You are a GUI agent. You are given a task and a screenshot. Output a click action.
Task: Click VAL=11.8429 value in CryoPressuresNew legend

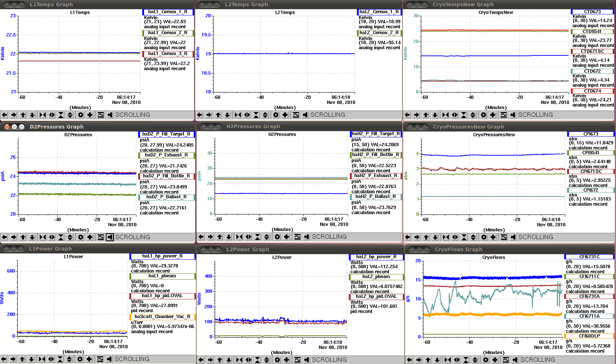[x=599, y=143]
